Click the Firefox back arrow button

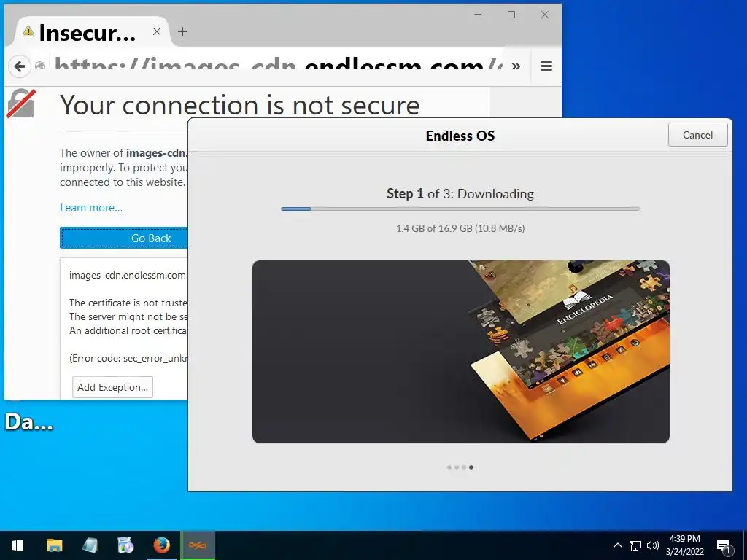[20, 66]
